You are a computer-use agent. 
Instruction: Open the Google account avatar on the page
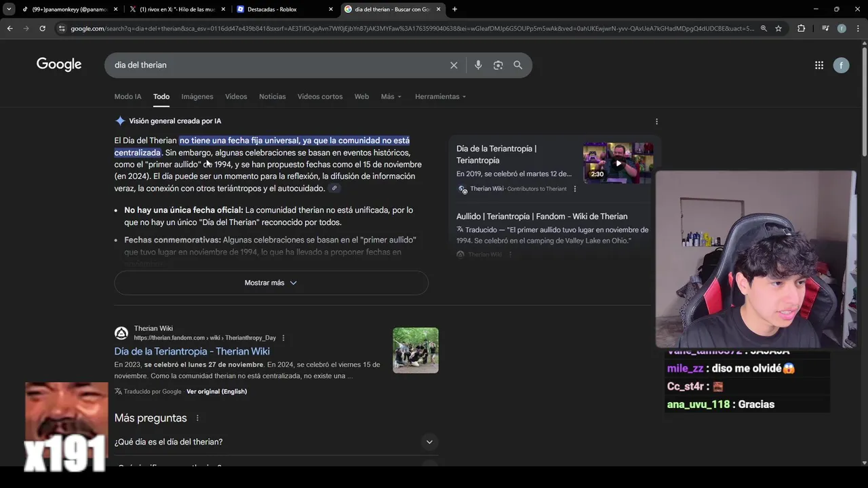pyautogui.click(x=841, y=65)
